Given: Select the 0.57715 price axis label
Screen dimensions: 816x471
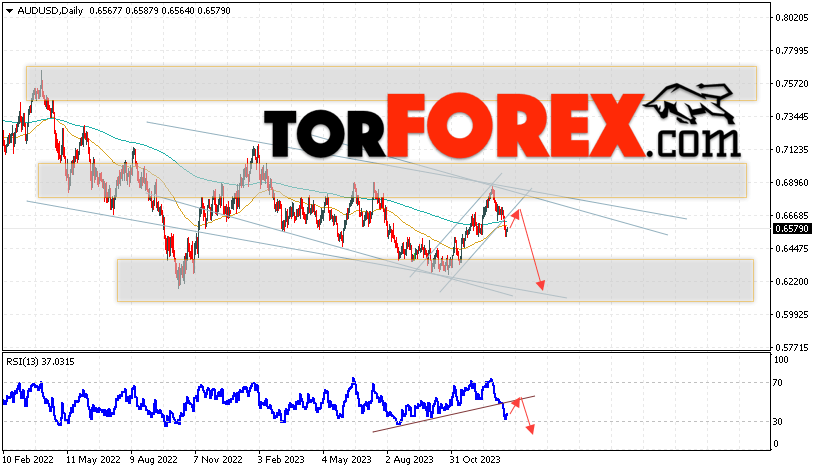Looking at the screenshot, I should coord(792,348).
